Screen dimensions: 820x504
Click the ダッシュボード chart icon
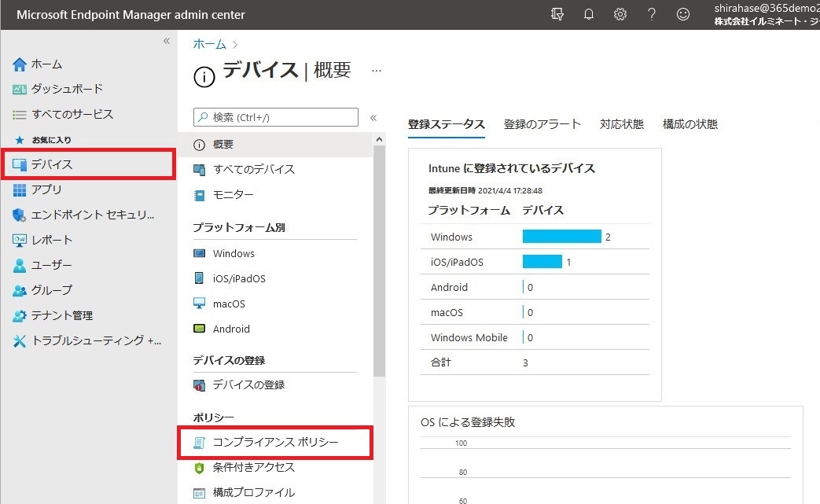click(x=20, y=90)
